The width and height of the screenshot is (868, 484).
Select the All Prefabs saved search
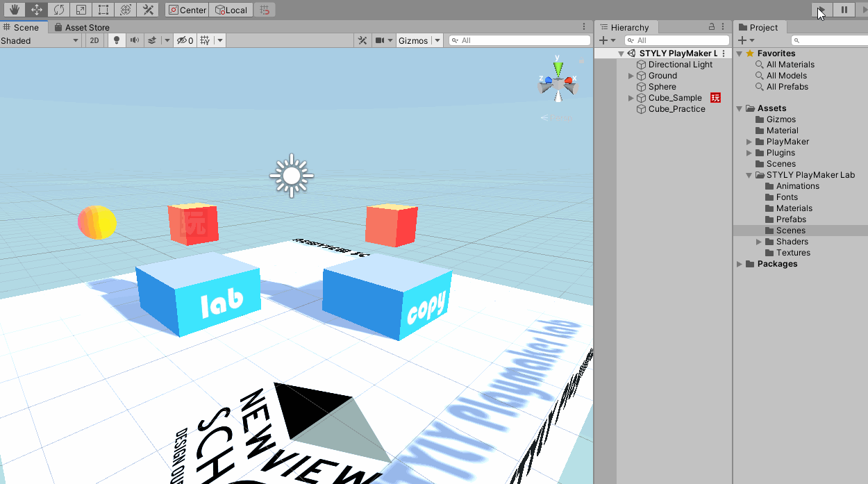click(x=787, y=87)
